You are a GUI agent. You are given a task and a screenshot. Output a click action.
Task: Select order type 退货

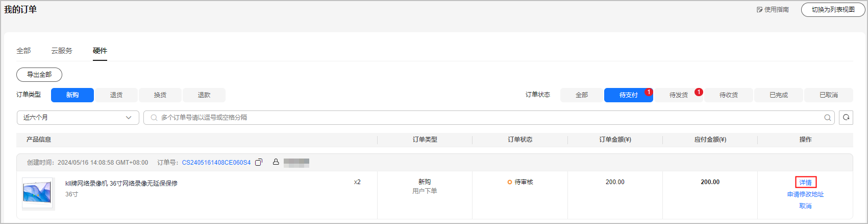(116, 95)
